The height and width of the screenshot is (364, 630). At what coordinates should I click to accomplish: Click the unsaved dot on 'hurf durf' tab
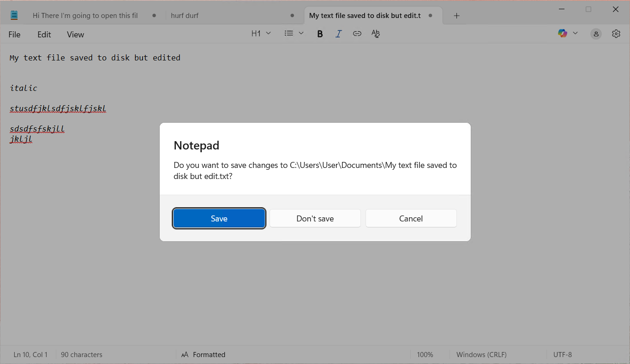pyautogui.click(x=292, y=16)
